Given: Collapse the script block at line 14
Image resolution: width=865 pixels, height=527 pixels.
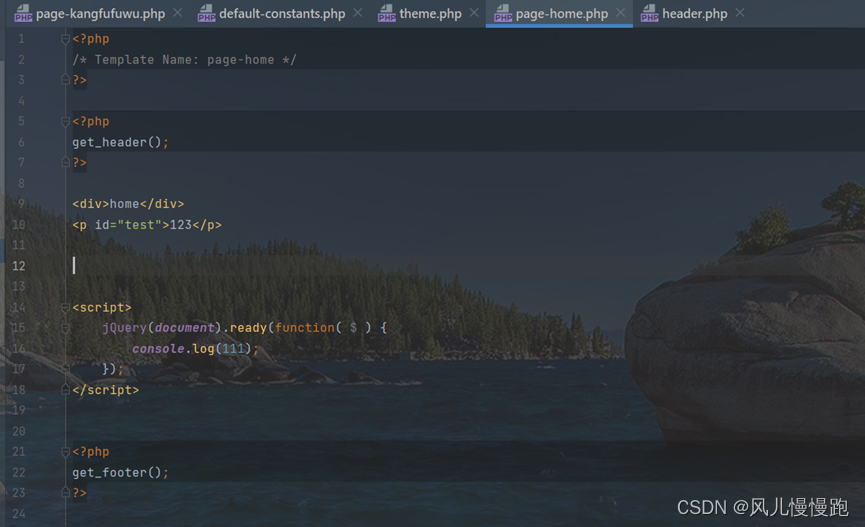Looking at the screenshot, I should pyautogui.click(x=65, y=307).
